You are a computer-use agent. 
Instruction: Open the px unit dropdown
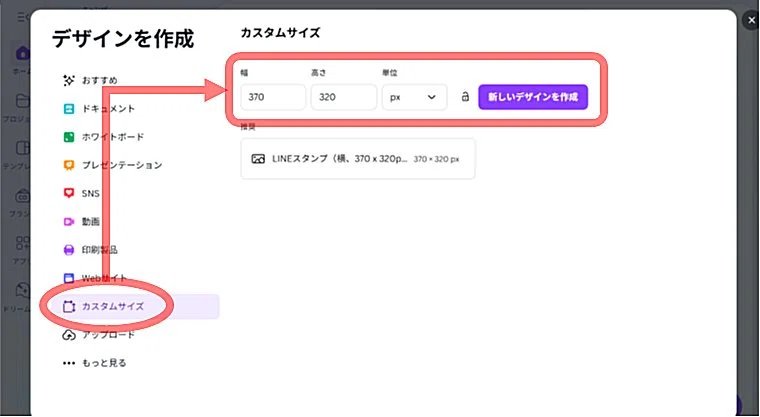tap(414, 97)
